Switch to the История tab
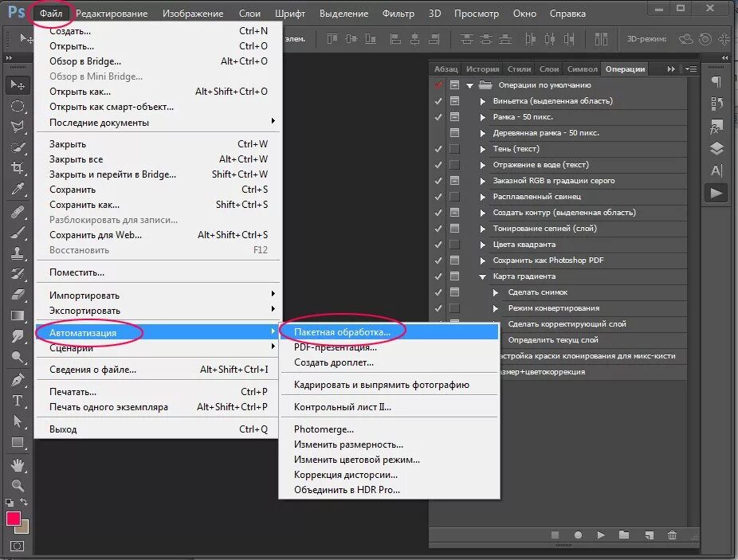This screenshot has height=560, width=738. pos(482,69)
